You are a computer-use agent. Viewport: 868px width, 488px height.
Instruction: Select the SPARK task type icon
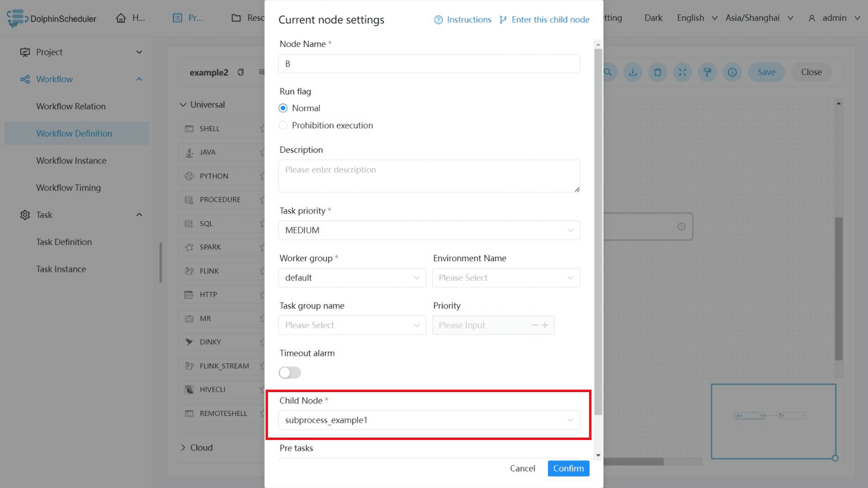click(x=189, y=247)
